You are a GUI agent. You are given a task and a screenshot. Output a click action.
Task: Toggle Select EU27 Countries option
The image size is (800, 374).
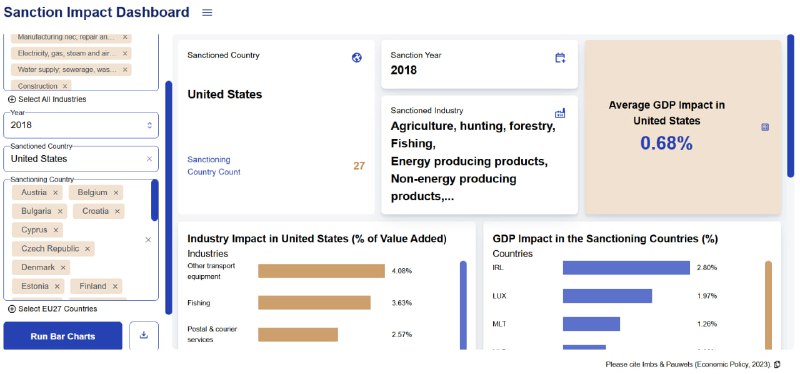(x=53, y=309)
